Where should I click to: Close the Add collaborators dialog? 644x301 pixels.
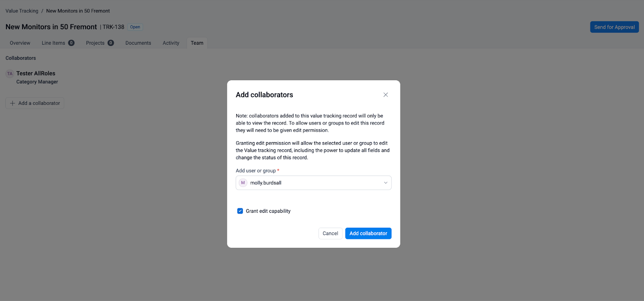386,95
